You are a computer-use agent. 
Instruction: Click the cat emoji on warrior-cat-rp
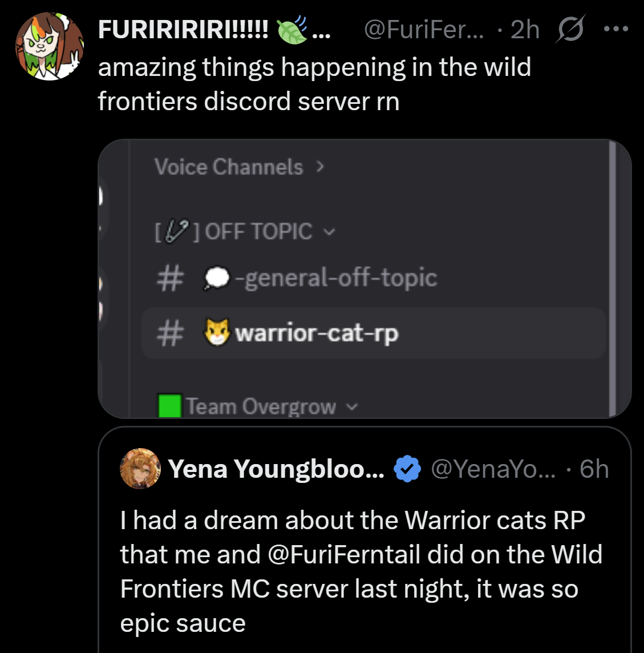click(217, 332)
